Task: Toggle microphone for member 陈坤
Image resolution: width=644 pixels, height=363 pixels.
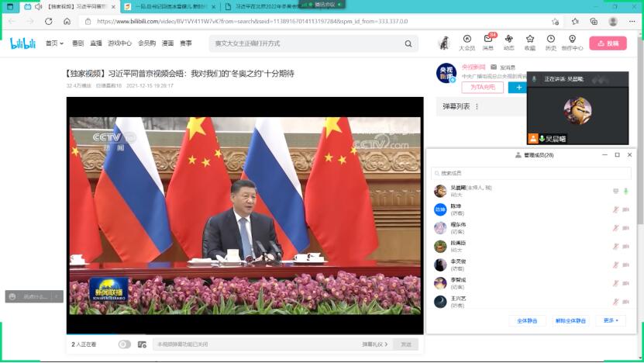Action: click(615, 209)
